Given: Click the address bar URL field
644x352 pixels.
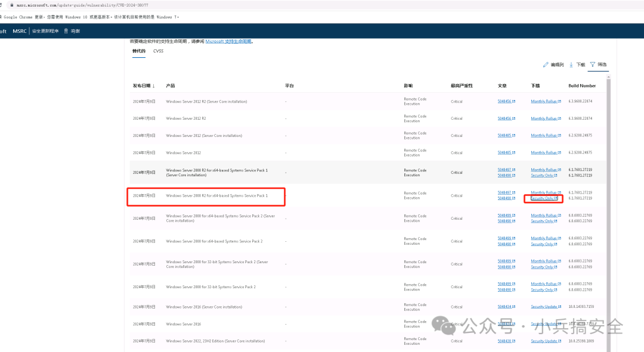Looking at the screenshot, I should point(82,5).
